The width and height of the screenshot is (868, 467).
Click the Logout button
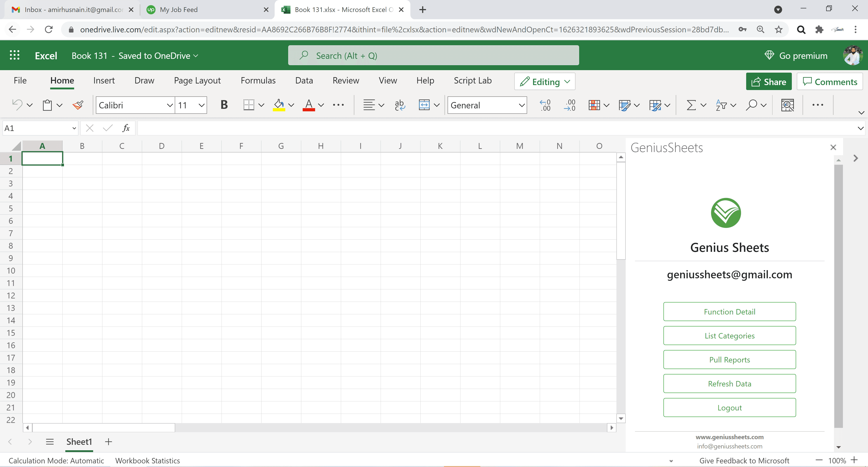click(729, 407)
